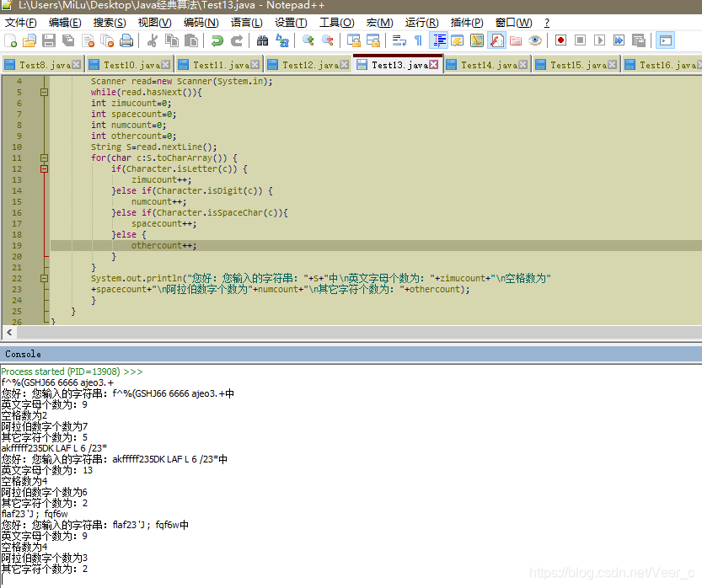This screenshot has width=702, height=588.
Task: Switch to Test8.java tab
Action: coord(44,66)
